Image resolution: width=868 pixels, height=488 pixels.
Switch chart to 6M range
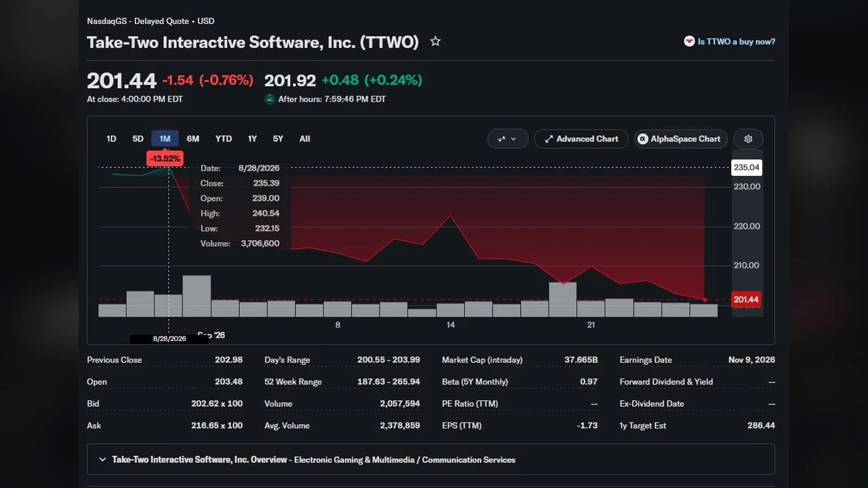click(x=193, y=139)
